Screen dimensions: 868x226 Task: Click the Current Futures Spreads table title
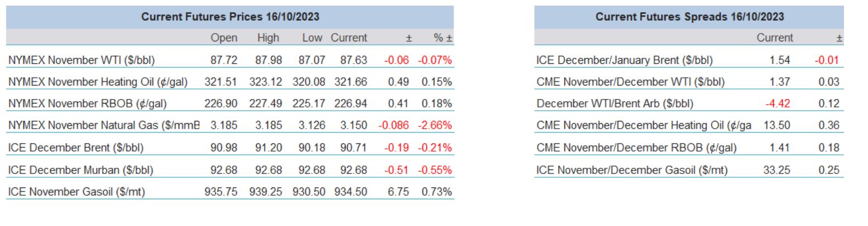(689, 17)
